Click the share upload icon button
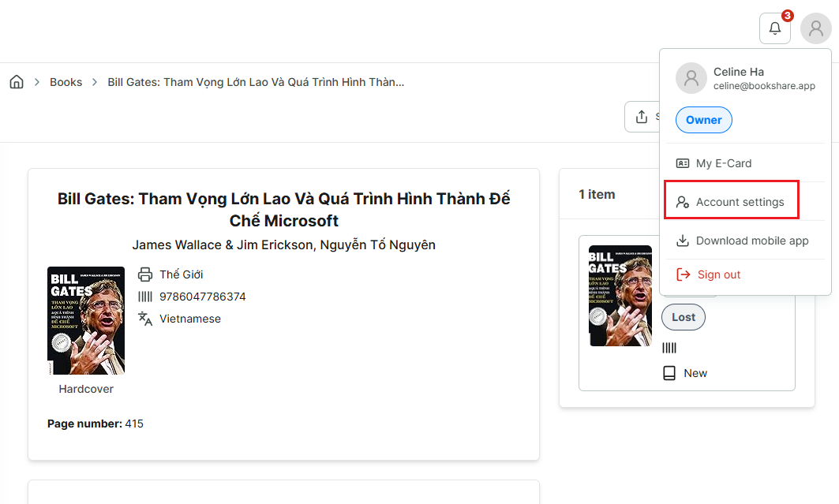Image resolution: width=839 pixels, height=504 pixels. pyautogui.click(x=642, y=117)
